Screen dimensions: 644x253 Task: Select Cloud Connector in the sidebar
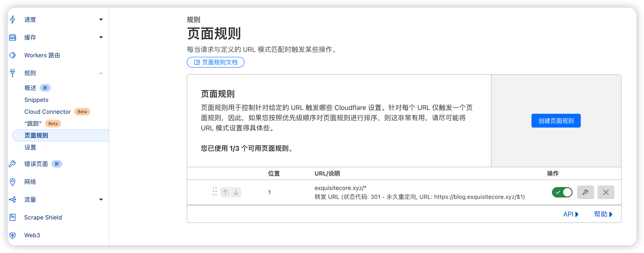pos(48,112)
